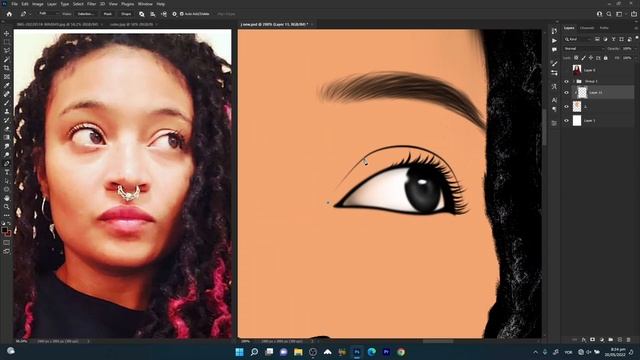The image size is (640, 360).
Task: Select the Eraser tool
Action: pos(7,129)
